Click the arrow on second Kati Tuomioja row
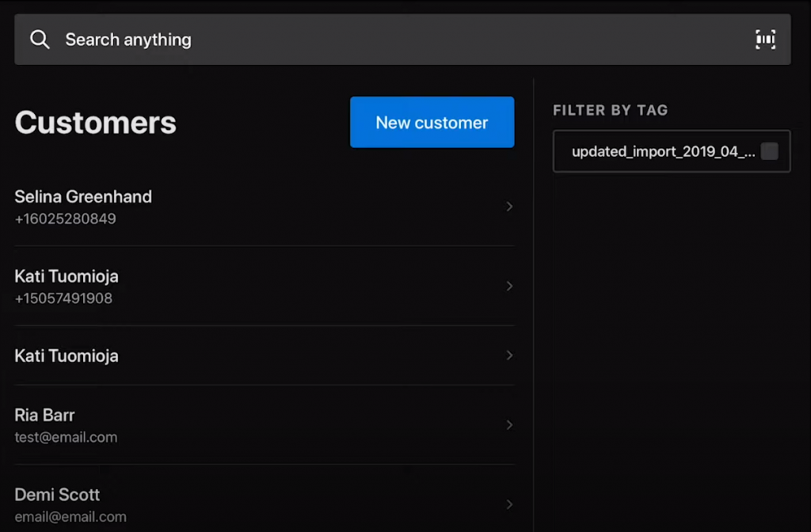 coord(509,355)
